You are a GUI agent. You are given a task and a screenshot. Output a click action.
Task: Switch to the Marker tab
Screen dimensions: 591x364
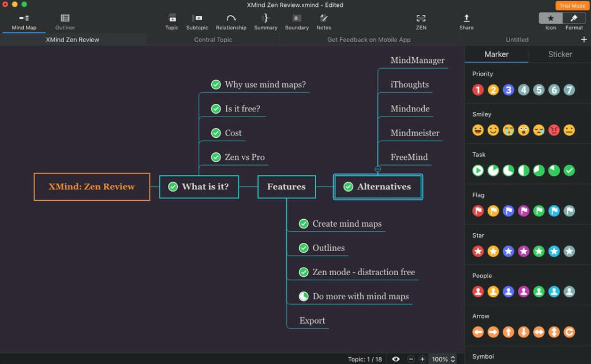click(x=496, y=54)
